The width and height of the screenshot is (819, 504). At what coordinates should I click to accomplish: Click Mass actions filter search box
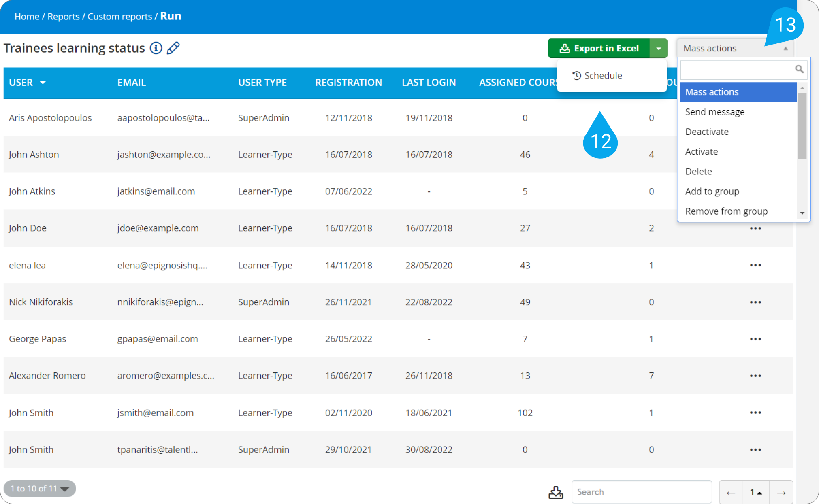[x=744, y=70]
